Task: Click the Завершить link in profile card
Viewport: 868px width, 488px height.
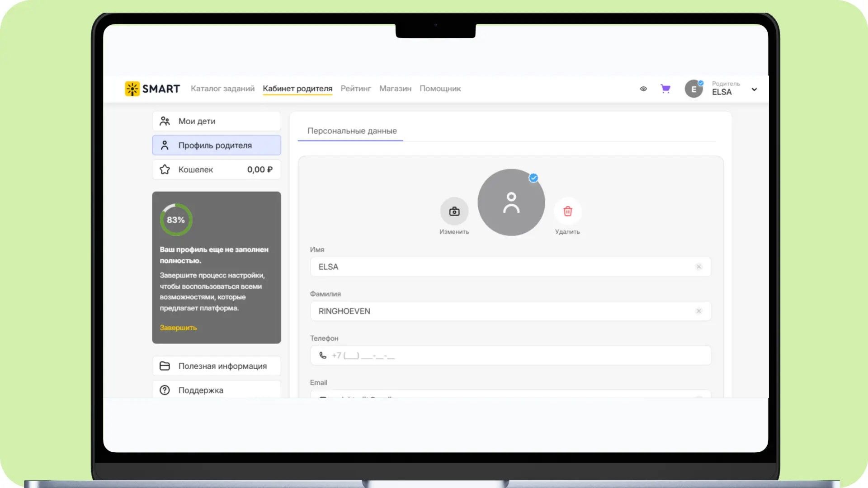Action: [x=178, y=328]
